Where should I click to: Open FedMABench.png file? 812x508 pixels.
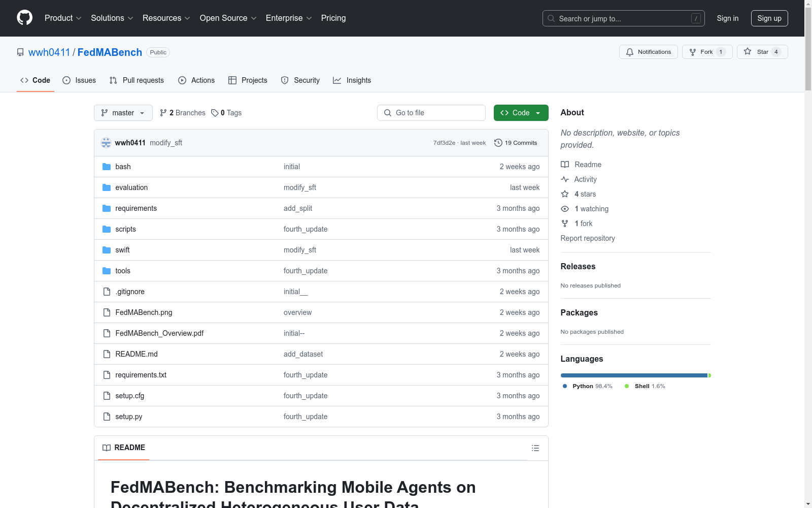point(144,312)
